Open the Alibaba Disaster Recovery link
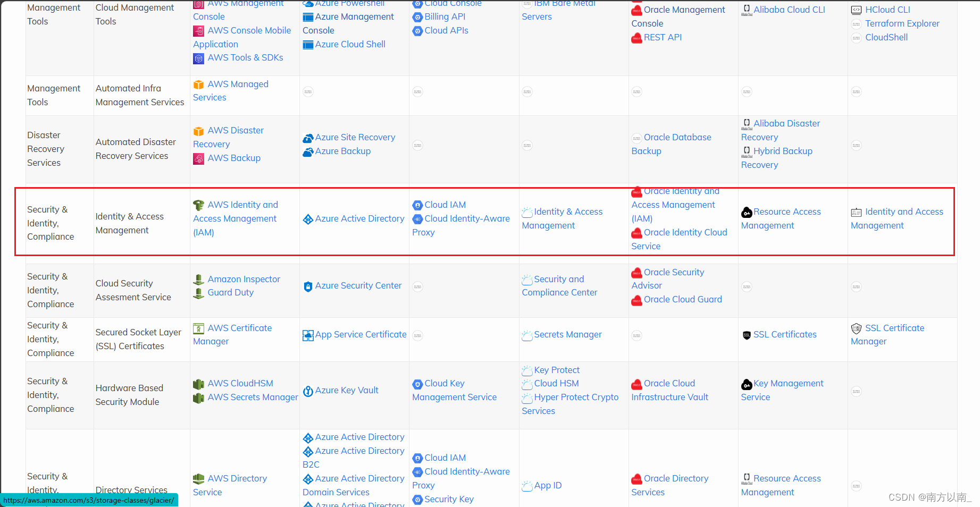This screenshot has width=980, height=507. click(781, 130)
